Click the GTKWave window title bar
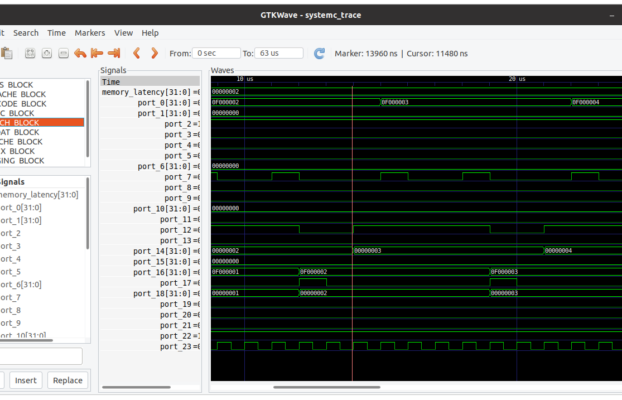The height and width of the screenshot is (400, 622). pos(311,15)
